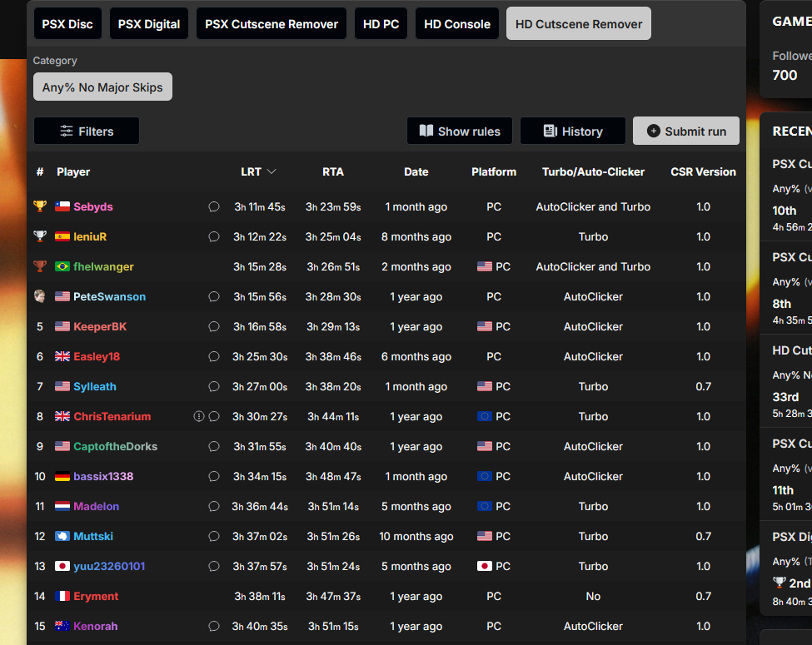Click Brazil flag next to fhelwanger

pyautogui.click(x=62, y=266)
